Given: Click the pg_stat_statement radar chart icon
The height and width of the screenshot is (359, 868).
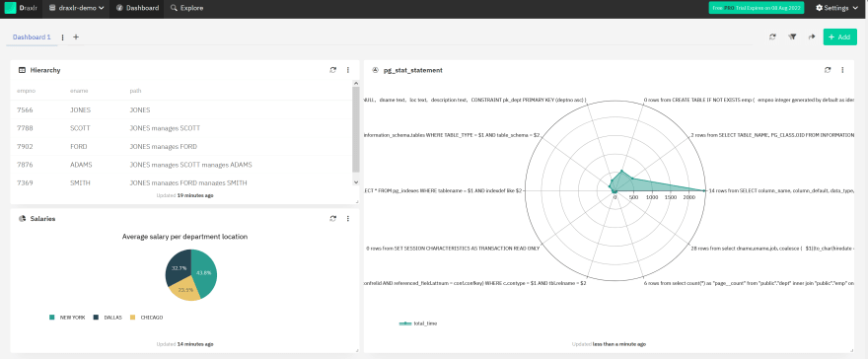Looking at the screenshot, I should tap(375, 70).
